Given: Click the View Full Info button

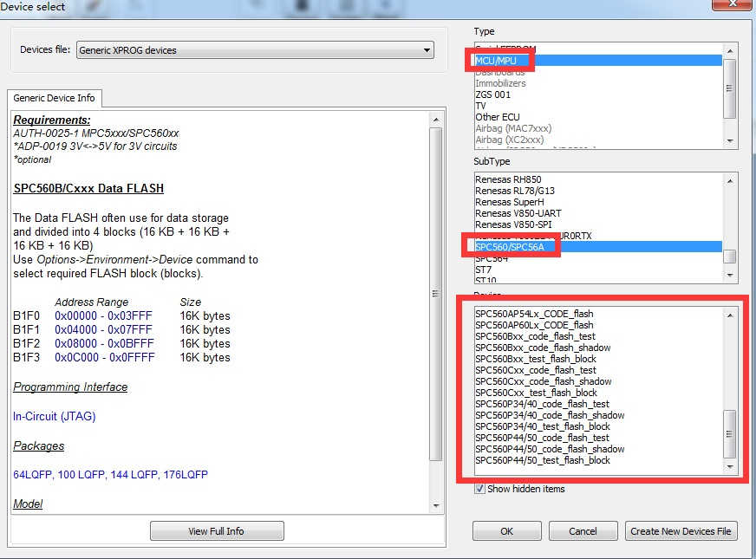Looking at the screenshot, I should 217,531.
